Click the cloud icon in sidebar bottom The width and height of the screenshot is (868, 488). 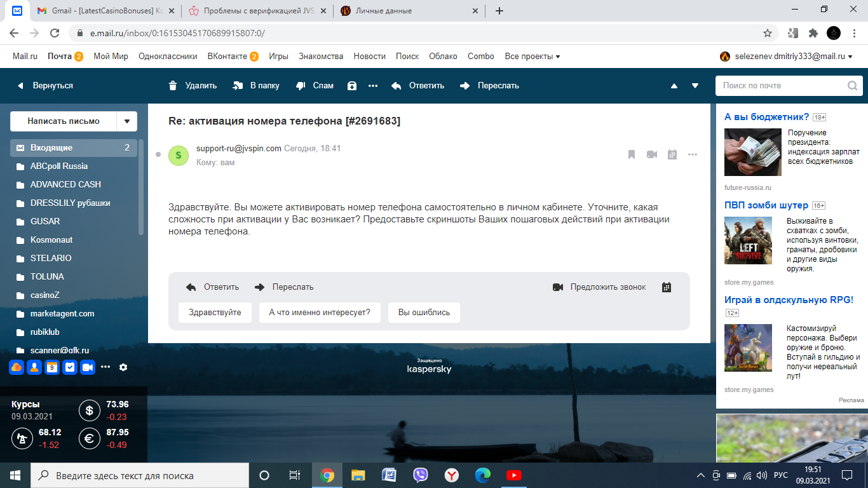(x=17, y=367)
